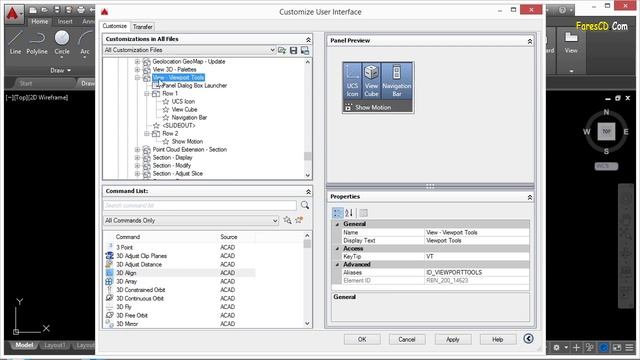The width and height of the screenshot is (640, 360).
Task: Select the Line tool in AutoCAD ribbon
Action: (x=15, y=42)
